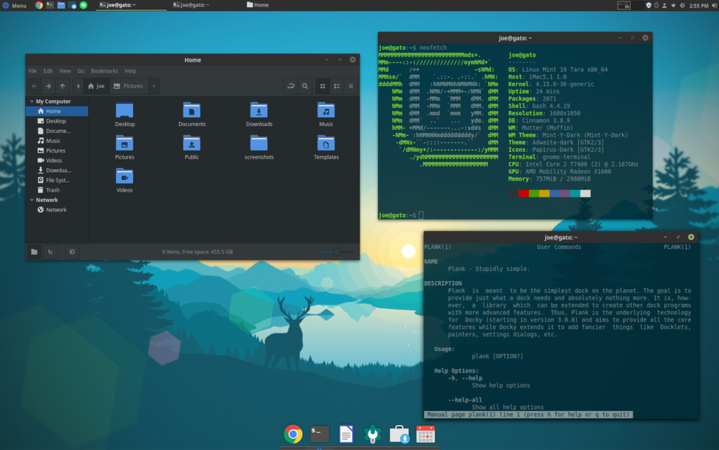Click the path bar right scroll arrow
The image size is (719, 450).
pos(154,86)
